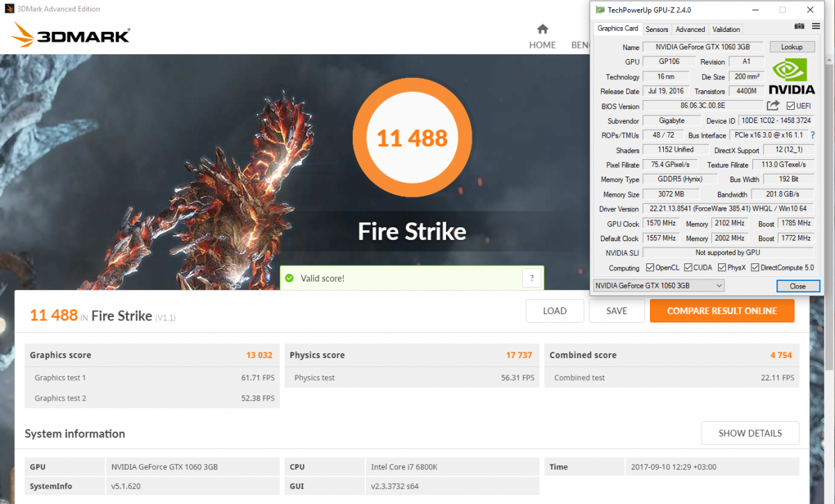Switch to the Validation tab
The image size is (835, 504).
[x=726, y=29]
